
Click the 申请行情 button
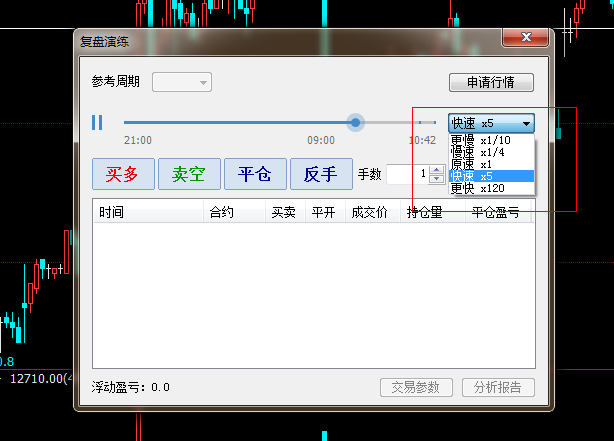491,83
